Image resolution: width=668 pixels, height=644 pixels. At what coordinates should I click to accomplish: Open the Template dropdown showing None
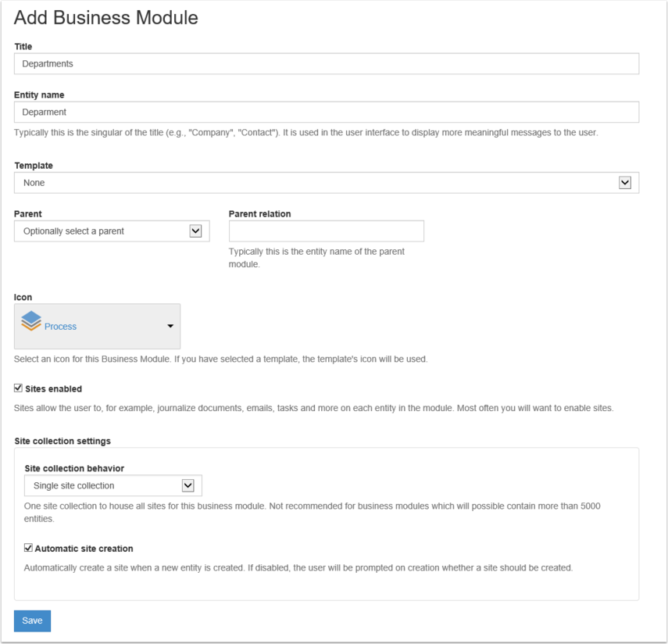(327, 183)
